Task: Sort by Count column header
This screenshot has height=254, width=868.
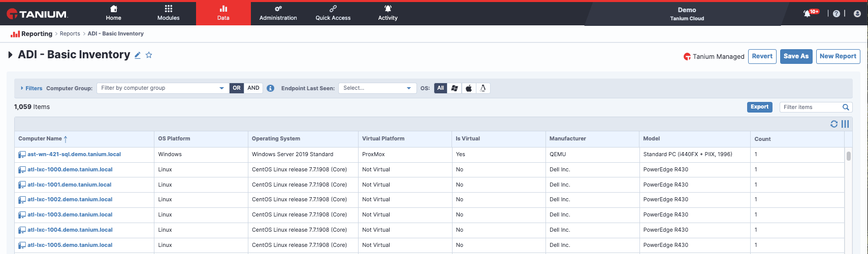Action: click(762, 139)
